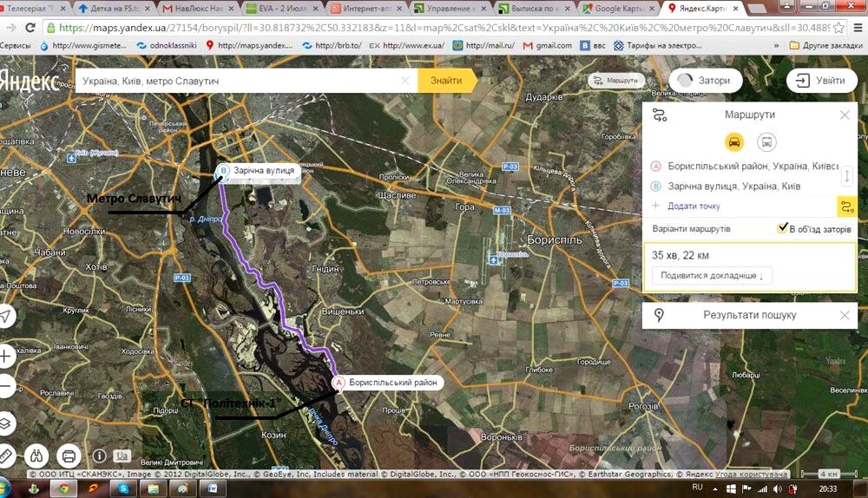Open the http://maps.yandex bookmark
This screenshot has height=498, width=868.
tap(249, 45)
